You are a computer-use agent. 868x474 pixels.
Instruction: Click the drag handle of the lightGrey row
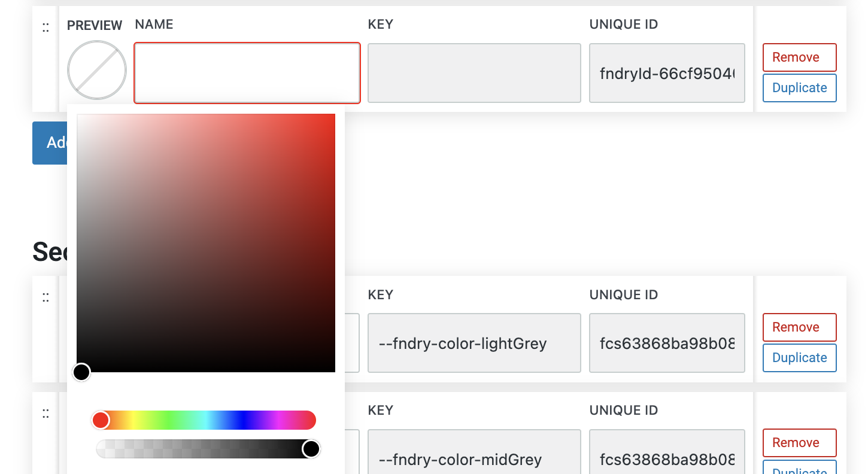[45, 297]
